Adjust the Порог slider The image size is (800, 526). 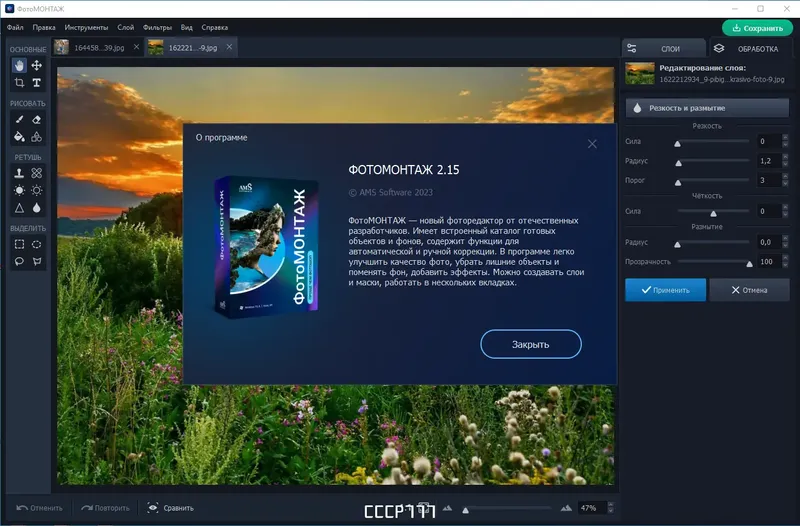click(713, 181)
